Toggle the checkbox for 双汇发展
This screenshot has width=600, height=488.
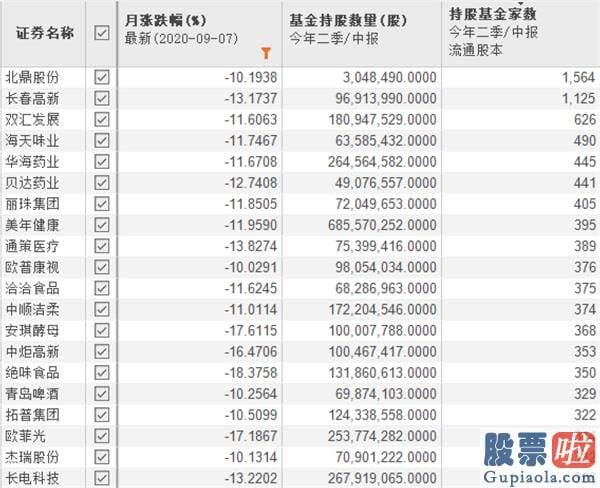pos(102,119)
